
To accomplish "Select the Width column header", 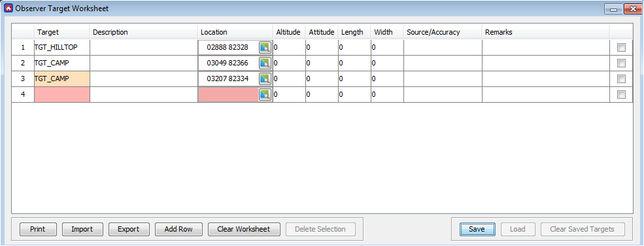I will click(387, 32).
